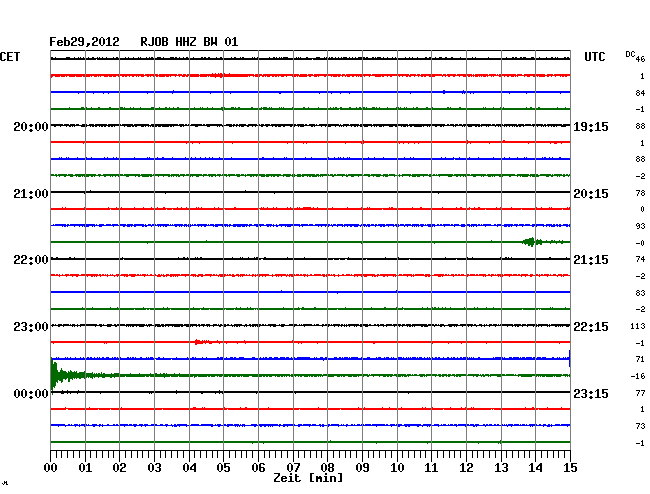Select minute 05 on the time axis
The width and height of the screenshot is (650, 494).
(223, 467)
